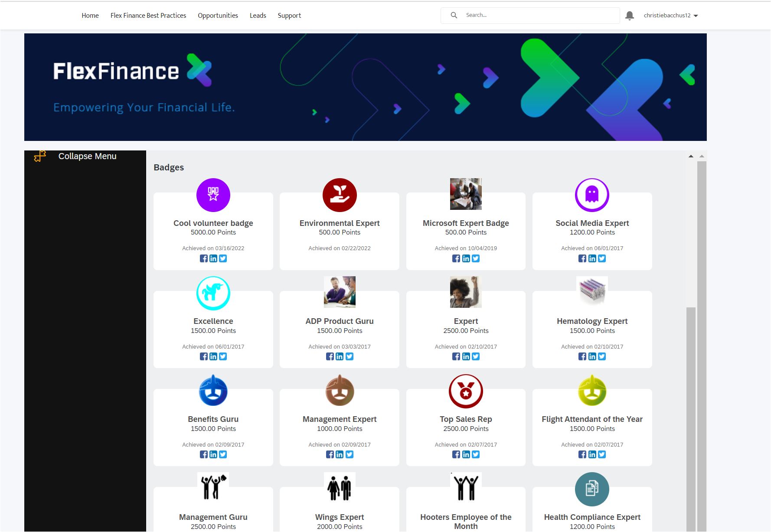Share Benefits Guru badge on LinkedIn

(213, 454)
